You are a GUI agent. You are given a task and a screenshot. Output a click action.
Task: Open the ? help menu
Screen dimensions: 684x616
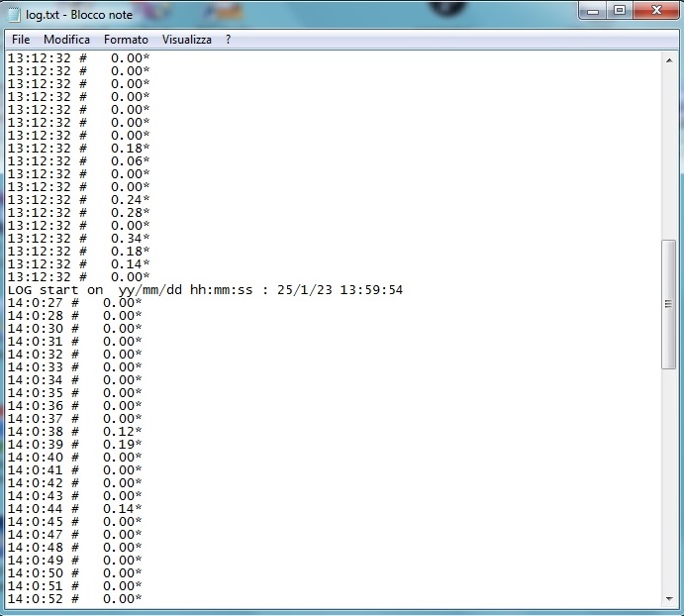coord(228,40)
